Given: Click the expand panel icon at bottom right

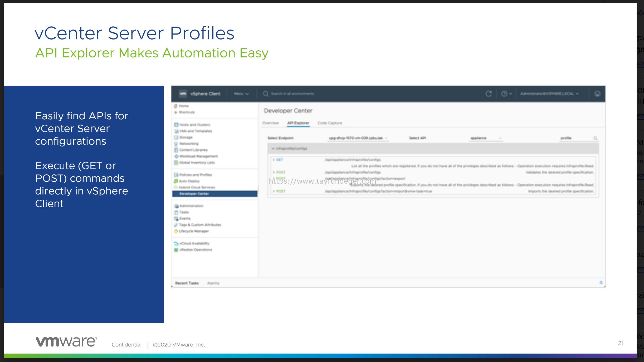Looking at the screenshot, I should coord(601,283).
